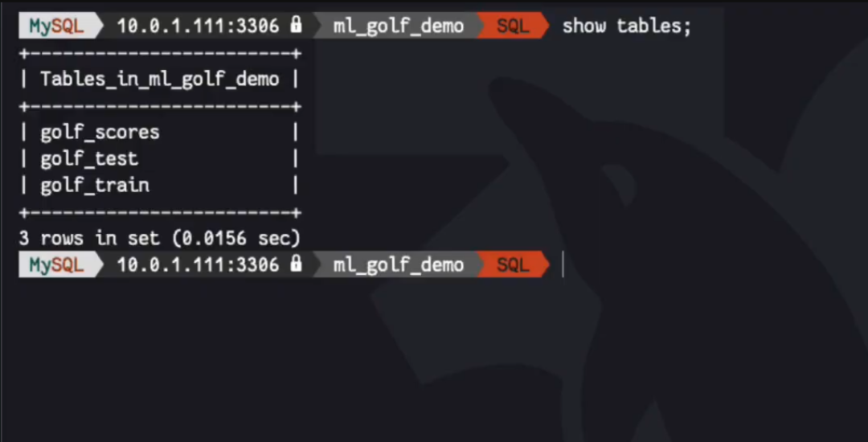Viewport: 868px width, 442px height.
Task: Click the 10.0.1.111:3306 host in top prompt
Action: (198, 26)
